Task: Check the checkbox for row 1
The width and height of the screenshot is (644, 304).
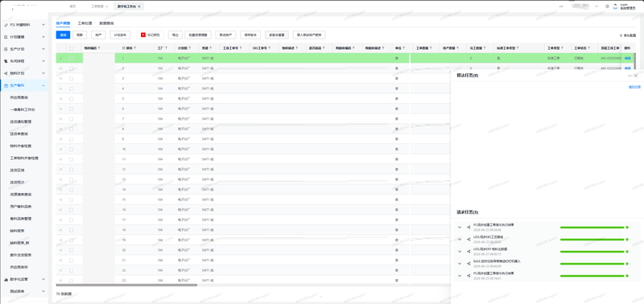Action: [x=71, y=58]
